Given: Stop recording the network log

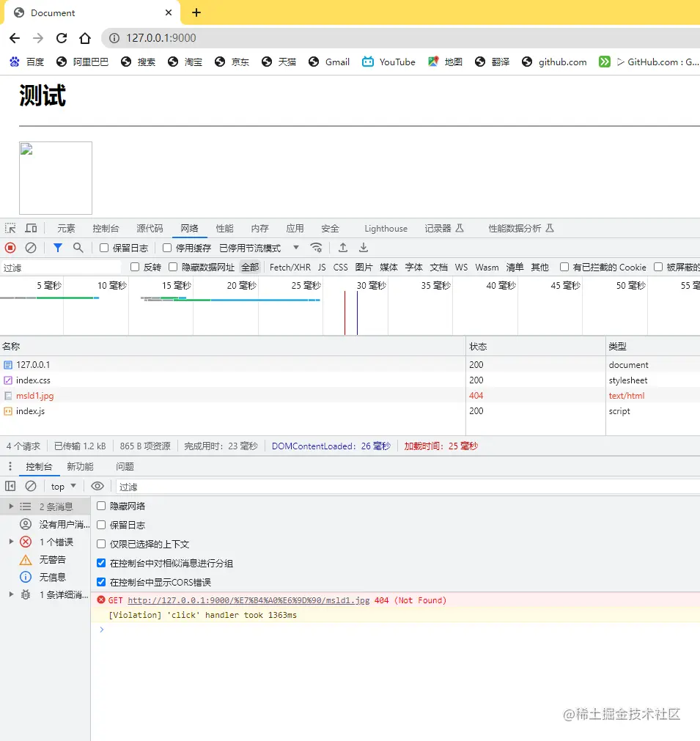Looking at the screenshot, I should click(10, 248).
